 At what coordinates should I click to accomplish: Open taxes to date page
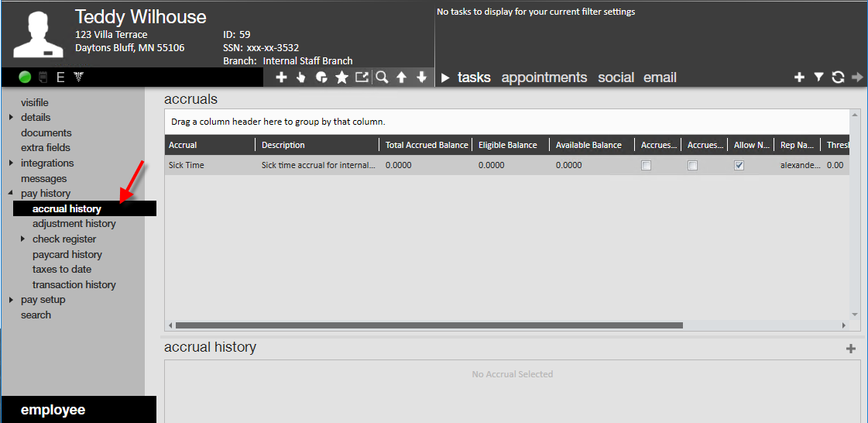point(62,270)
